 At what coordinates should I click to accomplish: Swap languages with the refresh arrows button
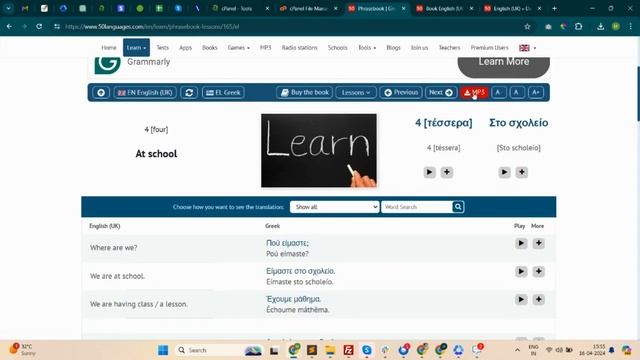189,93
